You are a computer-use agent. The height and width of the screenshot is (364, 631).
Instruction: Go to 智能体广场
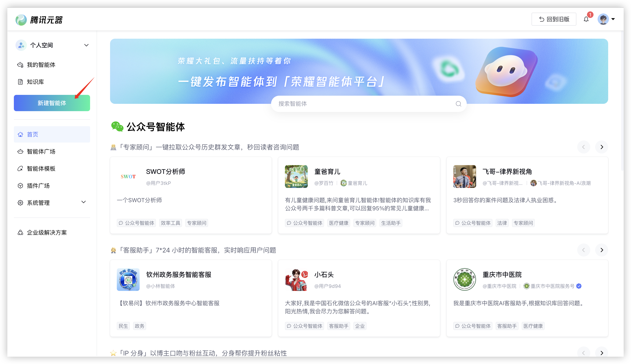click(x=41, y=151)
